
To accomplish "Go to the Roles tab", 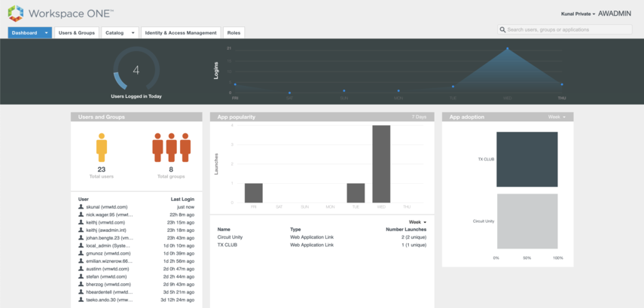I will tap(233, 33).
